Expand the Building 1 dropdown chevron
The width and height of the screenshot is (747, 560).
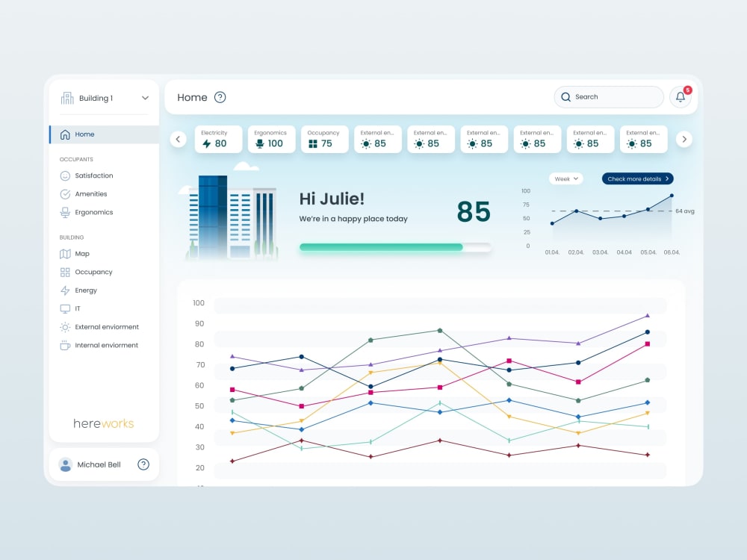click(x=146, y=98)
